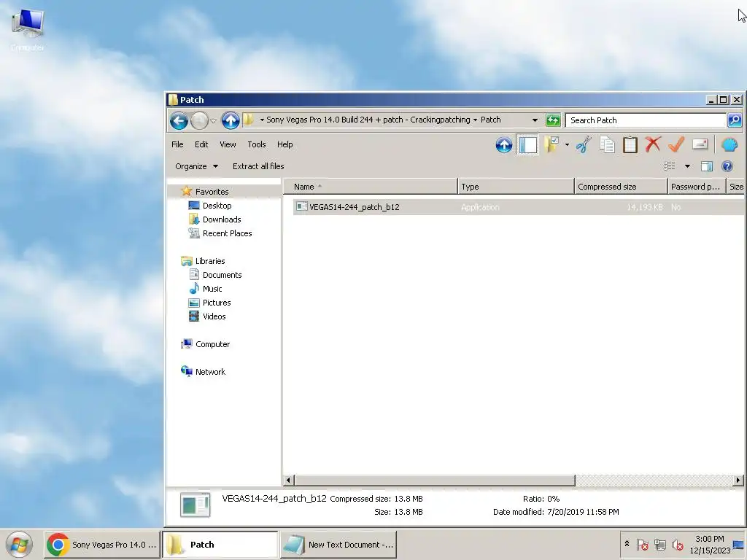The image size is (747, 560).
Task: Click Extract all files
Action: click(258, 166)
